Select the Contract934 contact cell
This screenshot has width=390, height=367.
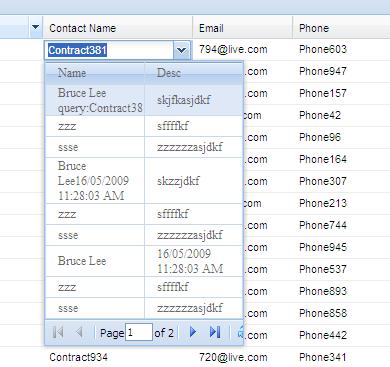(79, 357)
